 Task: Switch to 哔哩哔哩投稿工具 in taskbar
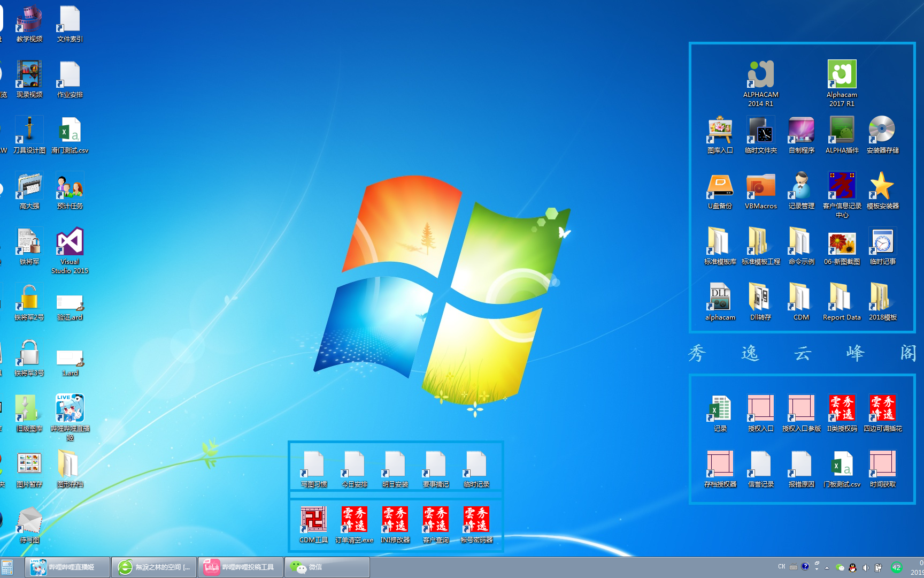241,567
